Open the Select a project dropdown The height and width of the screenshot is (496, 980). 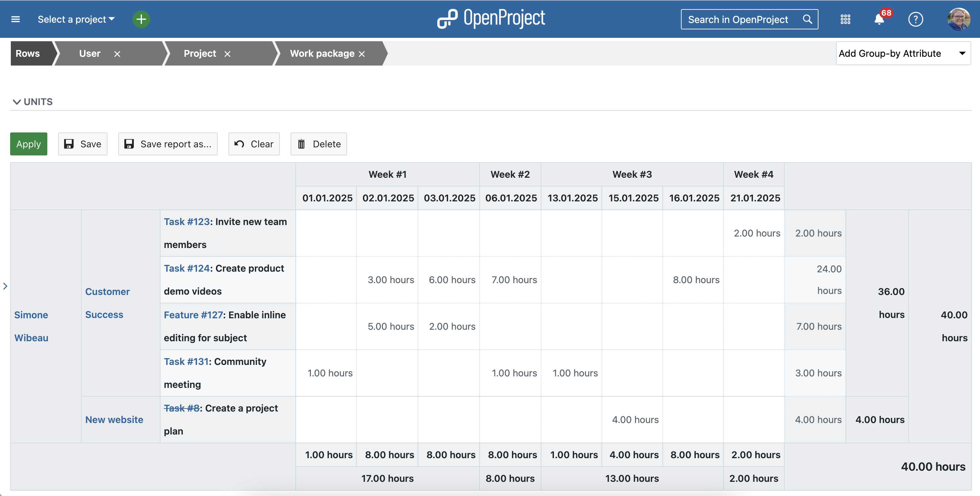pos(76,19)
